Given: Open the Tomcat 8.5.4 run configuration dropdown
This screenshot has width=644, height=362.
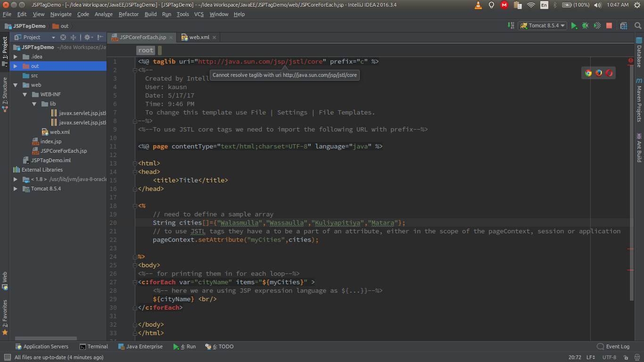Looking at the screenshot, I should pyautogui.click(x=542, y=26).
